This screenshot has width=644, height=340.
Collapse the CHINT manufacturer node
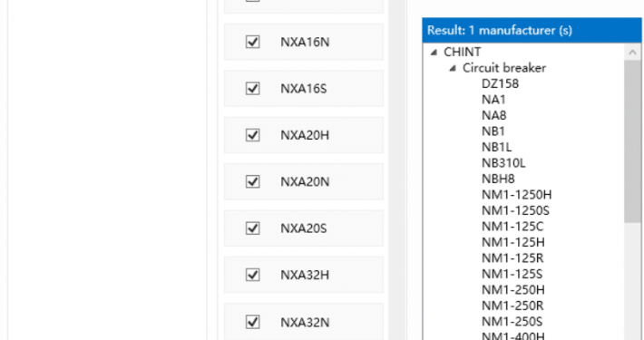434,53
